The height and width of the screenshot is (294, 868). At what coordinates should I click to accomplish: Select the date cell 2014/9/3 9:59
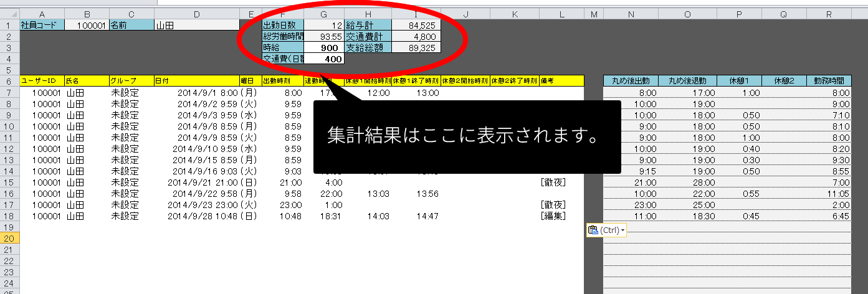[196, 115]
